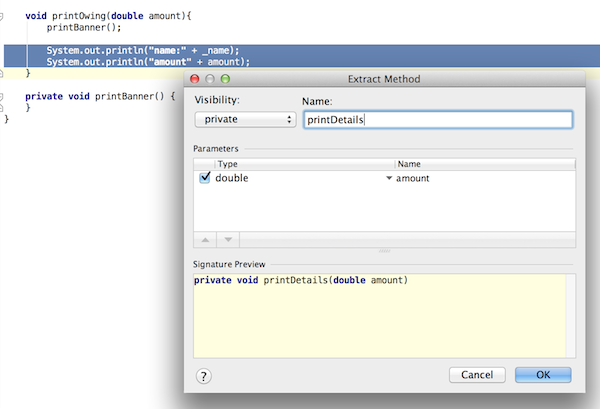Open the Visibility dropdown set to private
The image size is (600, 409).
tap(245, 119)
